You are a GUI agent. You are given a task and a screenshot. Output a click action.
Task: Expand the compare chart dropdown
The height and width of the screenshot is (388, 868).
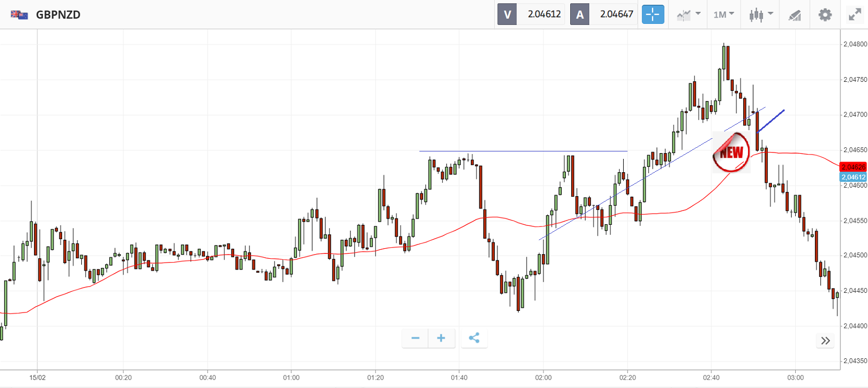689,14
